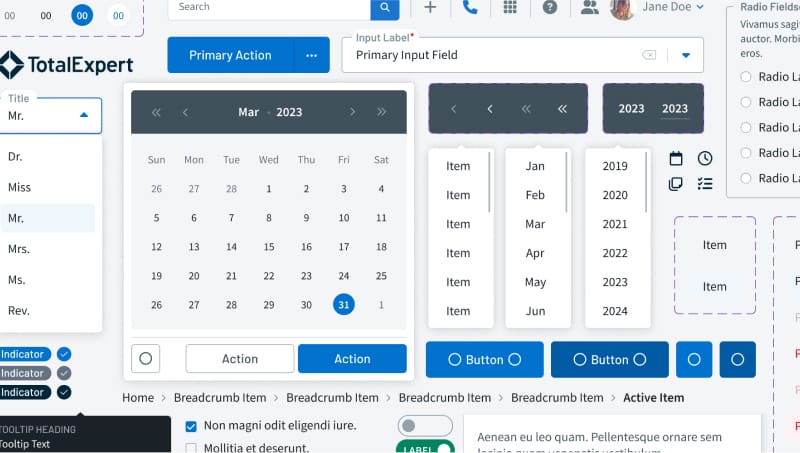Image resolution: width=800 pixels, height=453 pixels.
Task: Toggle the gray off switch
Action: click(425, 425)
